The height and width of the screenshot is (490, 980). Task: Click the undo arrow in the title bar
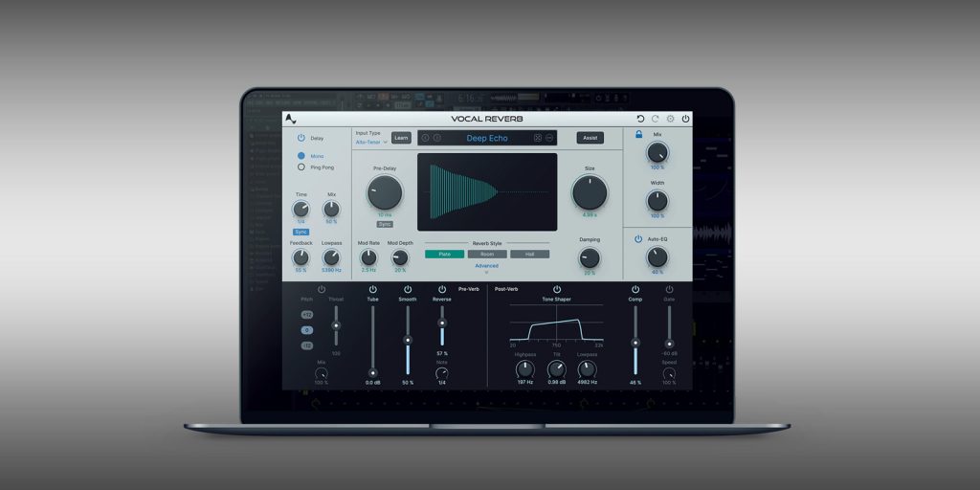pos(640,119)
